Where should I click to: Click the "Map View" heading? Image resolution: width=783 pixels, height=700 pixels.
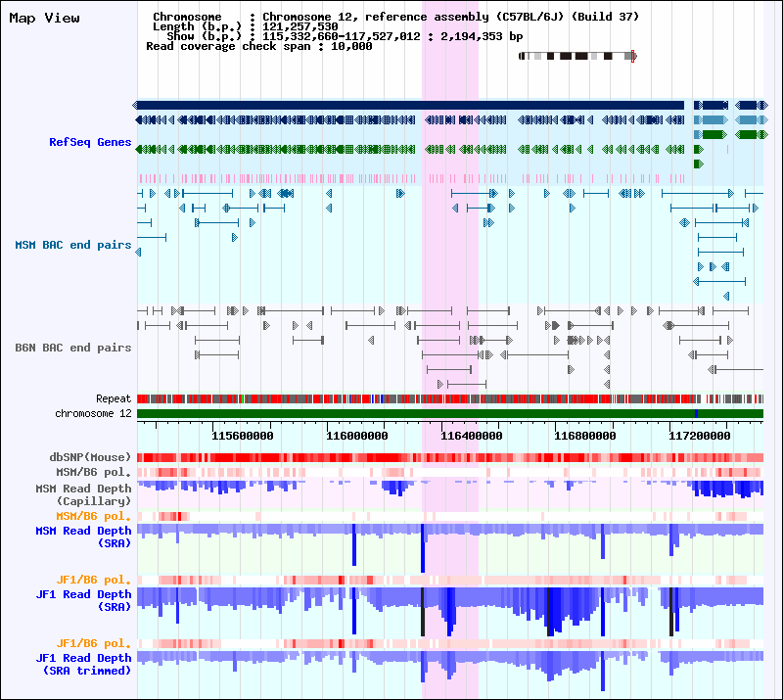pyautogui.click(x=44, y=18)
